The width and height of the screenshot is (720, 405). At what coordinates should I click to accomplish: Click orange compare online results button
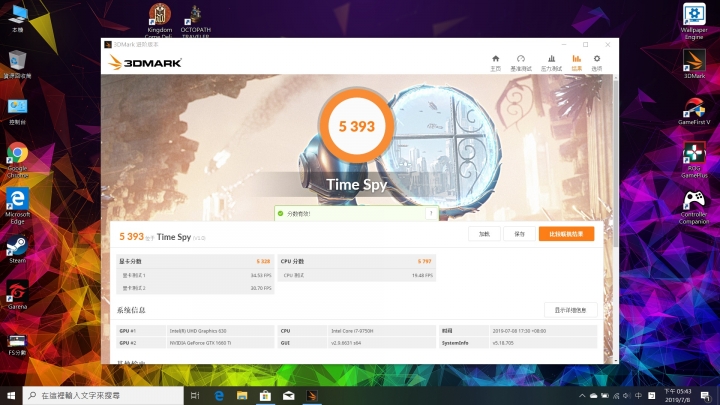point(566,234)
